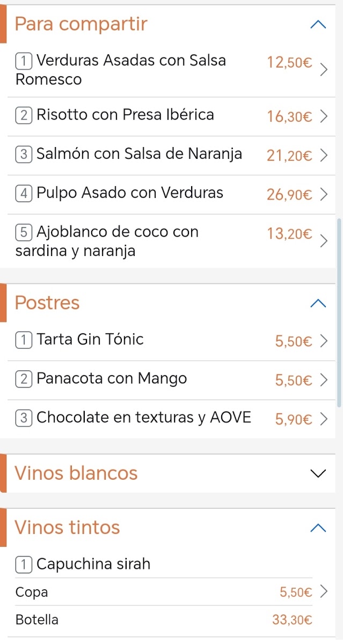The width and height of the screenshot is (343, 644).
Task: Click chevron for Chocolate en texturas y AOVE
Action: [323, 419]
